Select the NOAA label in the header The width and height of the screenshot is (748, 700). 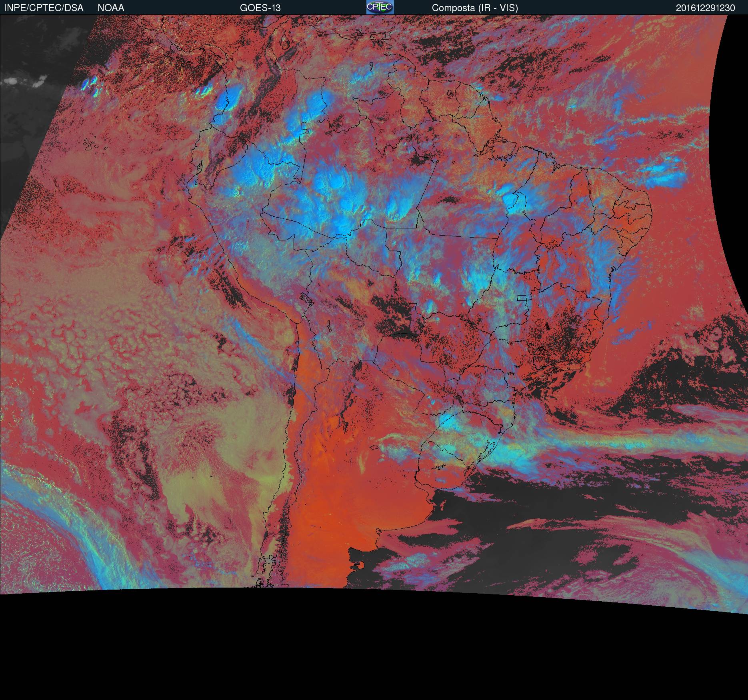point(111,8)
